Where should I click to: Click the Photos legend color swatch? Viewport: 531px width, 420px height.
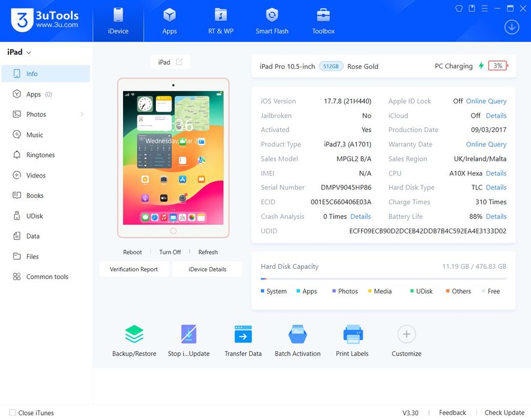coord(334,291)
